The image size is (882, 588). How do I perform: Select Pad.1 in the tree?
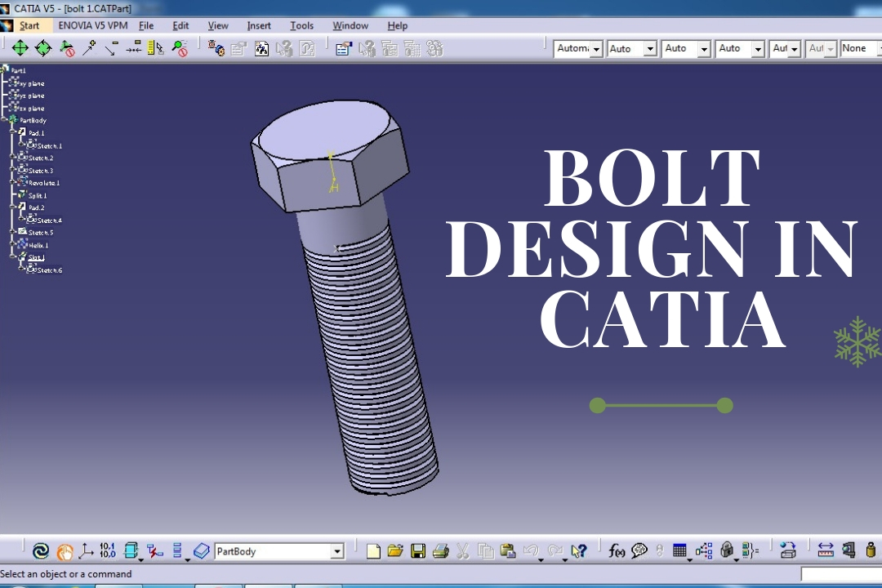coord(36,133)
